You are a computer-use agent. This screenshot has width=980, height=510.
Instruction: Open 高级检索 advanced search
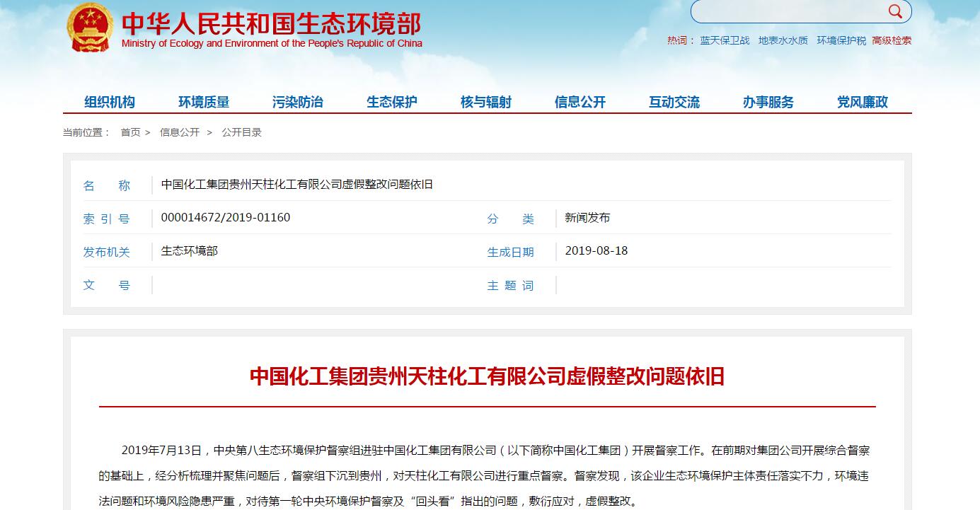click(x=892, y=40)
